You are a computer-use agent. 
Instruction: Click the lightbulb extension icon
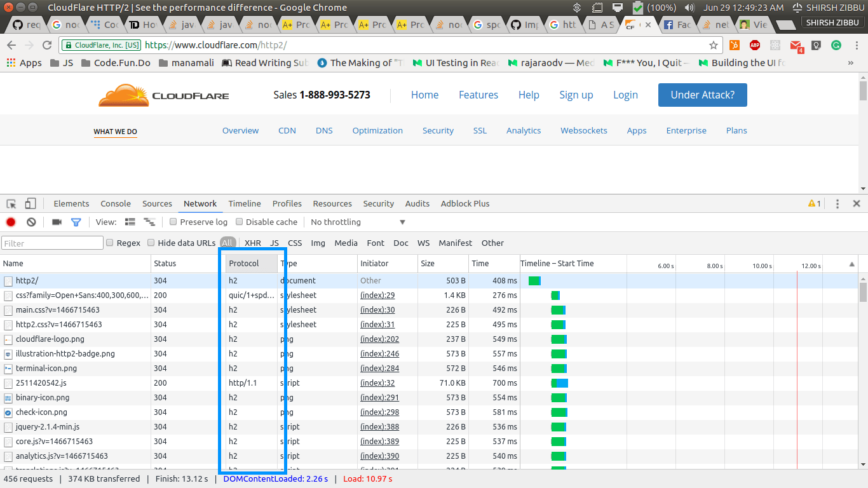[817, 45]
